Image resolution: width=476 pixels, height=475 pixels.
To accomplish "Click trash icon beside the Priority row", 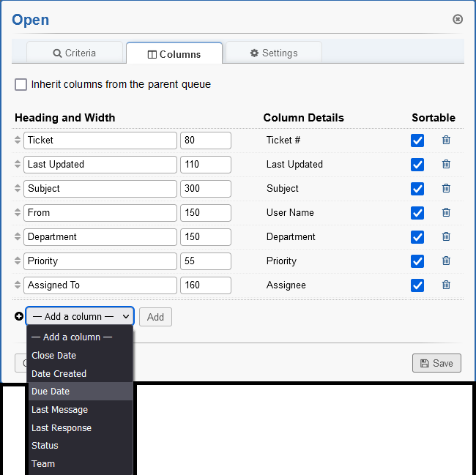I will tap(446, 261).
